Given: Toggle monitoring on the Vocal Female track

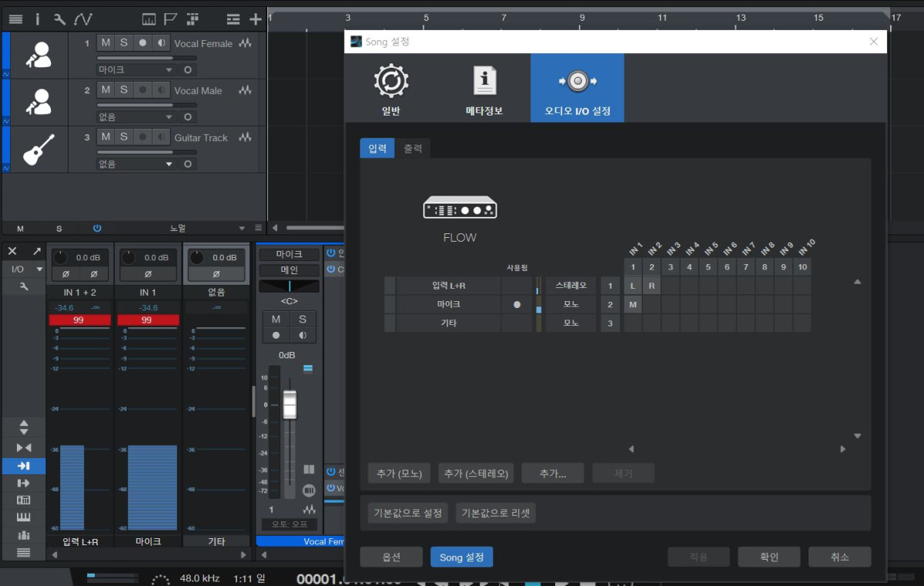Looking at the screenshot, I should pos(160,43).
